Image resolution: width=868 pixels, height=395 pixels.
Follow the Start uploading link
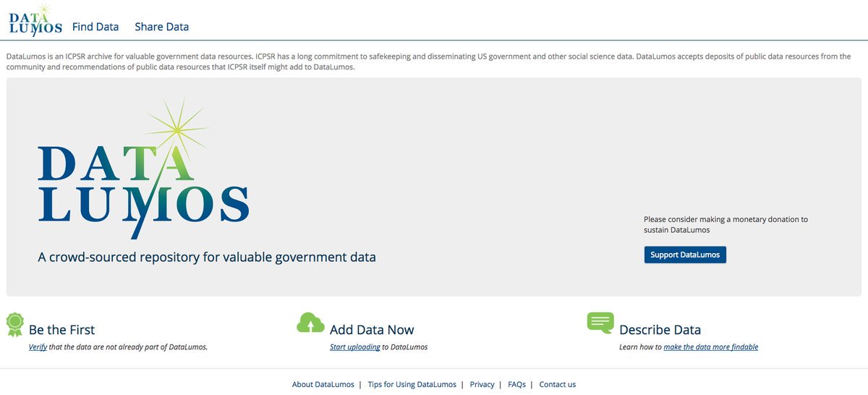pos(355,347)
